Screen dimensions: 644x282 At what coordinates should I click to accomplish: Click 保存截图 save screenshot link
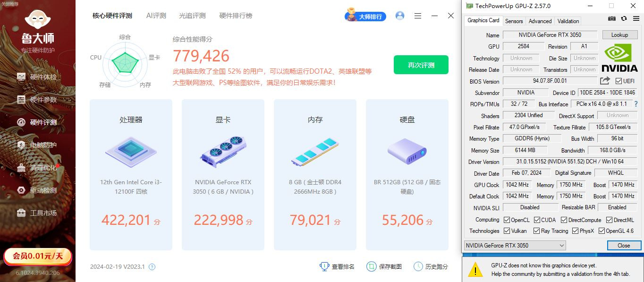pos(384,266)
